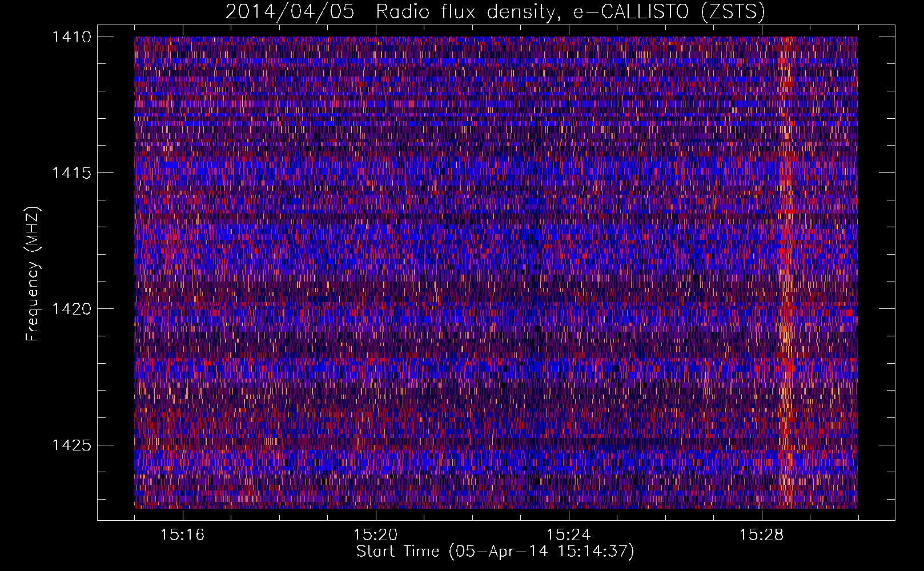Screen dimensions: 924x571
Task: Click the 1425 frequency tick label
Action: coord(71,445)
